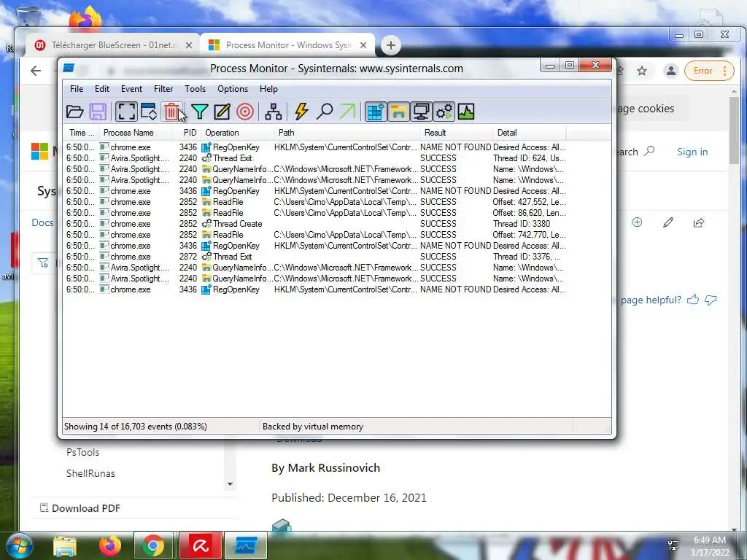
Task: Switch to Télécharger BlueScreen browser tab
Action: pos(113,45)
